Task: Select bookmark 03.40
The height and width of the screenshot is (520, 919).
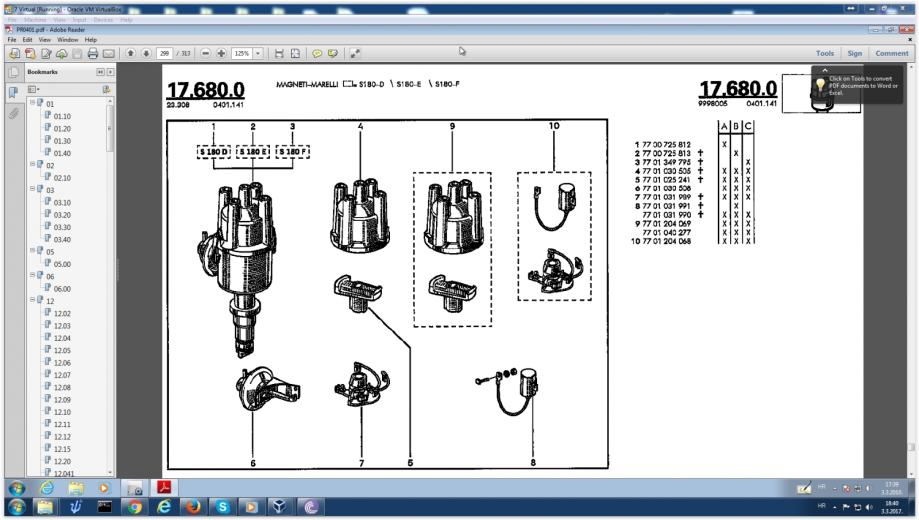Action: 62,239
